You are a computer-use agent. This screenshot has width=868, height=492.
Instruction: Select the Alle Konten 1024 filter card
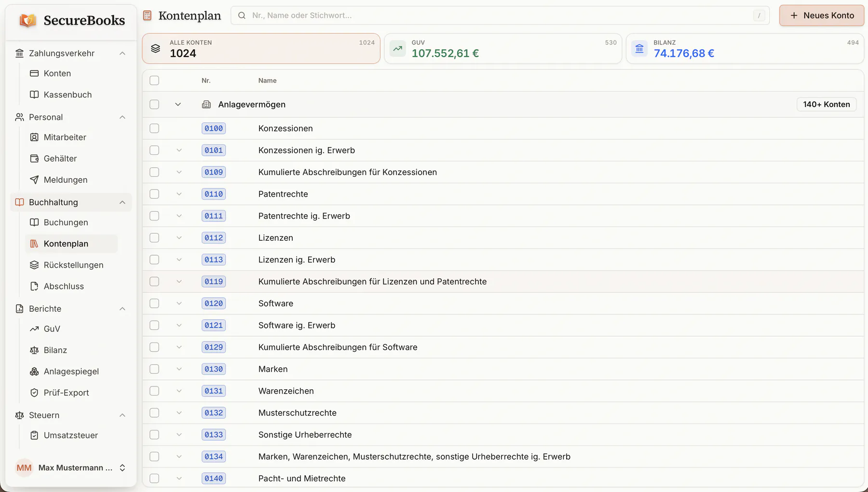[x=261, y=48]
